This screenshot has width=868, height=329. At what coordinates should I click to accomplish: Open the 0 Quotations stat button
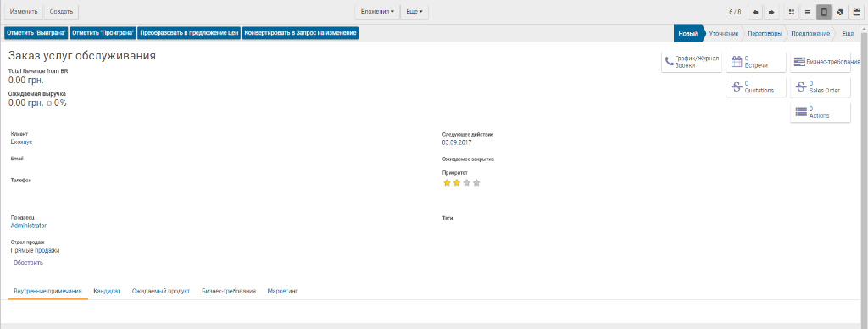755,87
